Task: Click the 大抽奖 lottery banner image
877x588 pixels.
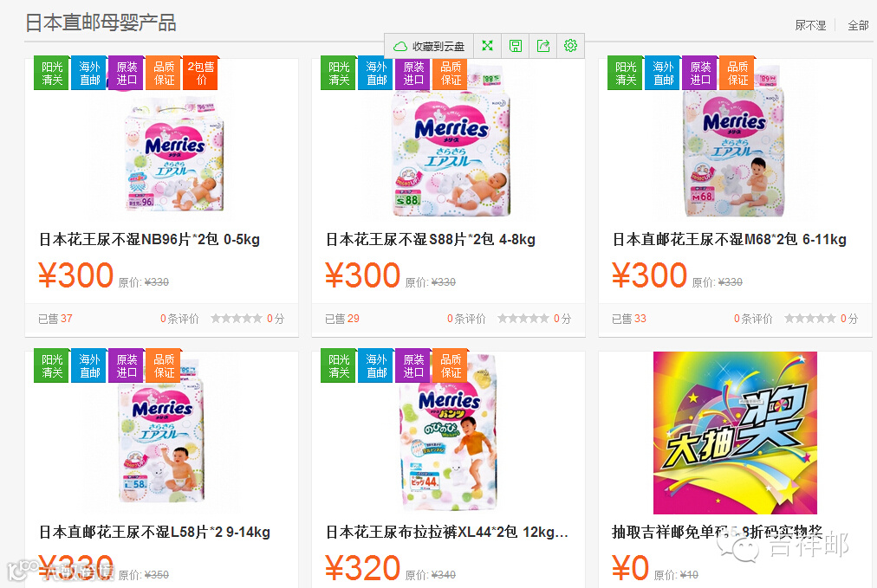Action: [x=735, y=433]
